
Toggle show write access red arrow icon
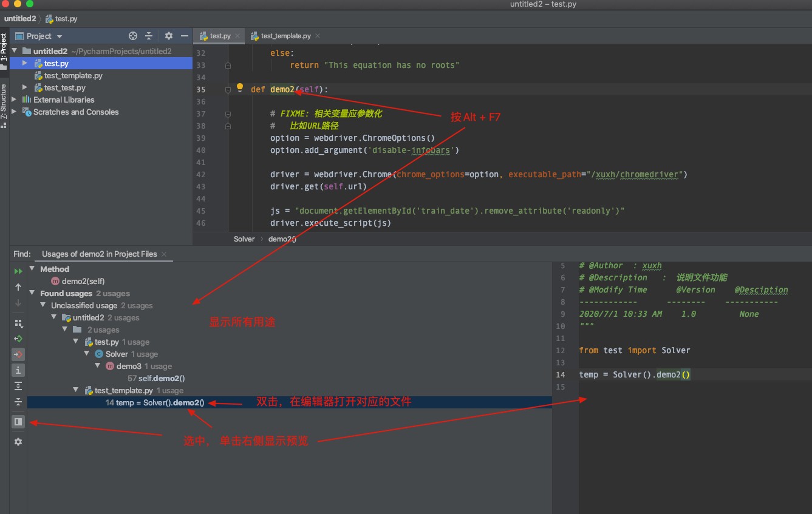pos(18,354)
